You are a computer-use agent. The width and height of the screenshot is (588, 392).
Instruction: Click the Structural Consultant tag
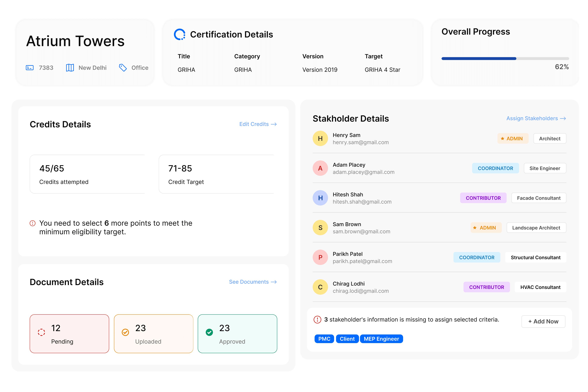coord(535,257)
